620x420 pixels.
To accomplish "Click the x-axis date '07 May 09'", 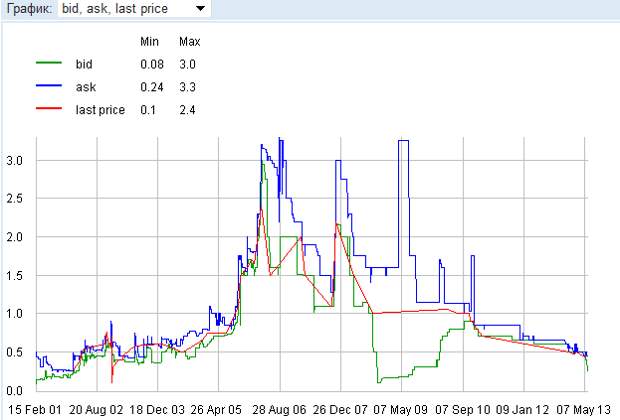I will [x=401, y=410].
